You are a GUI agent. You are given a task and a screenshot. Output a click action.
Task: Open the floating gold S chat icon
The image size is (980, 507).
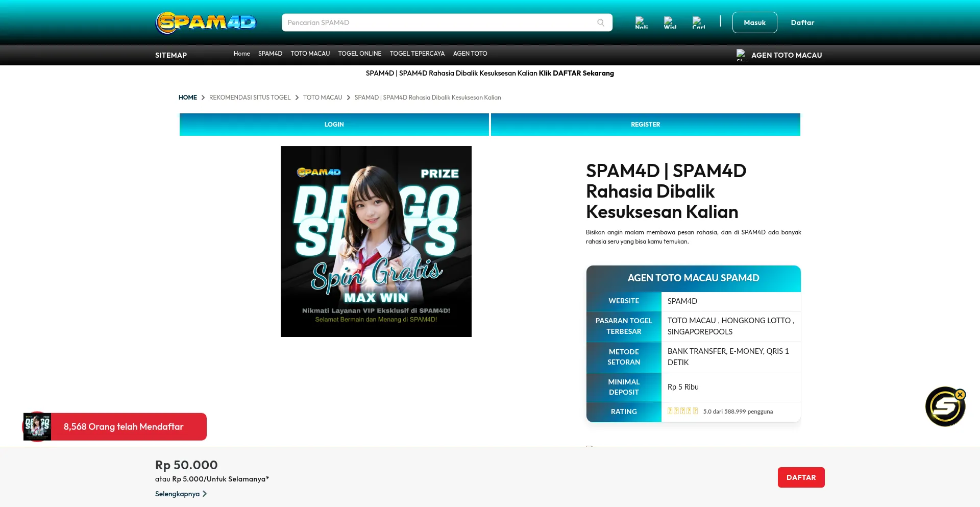coord(944,407)
